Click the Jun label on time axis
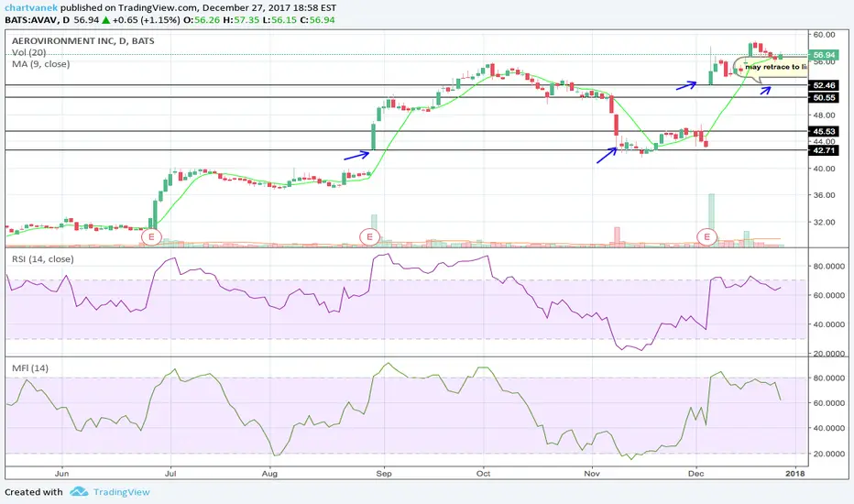The image size is (854, 504). pos(61,474)
